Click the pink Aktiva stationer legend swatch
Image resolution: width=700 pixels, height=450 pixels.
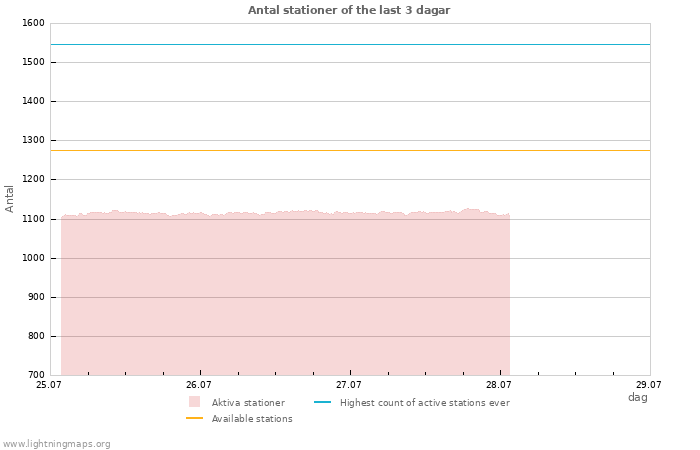pyautogui.click(x=194, y=402)
